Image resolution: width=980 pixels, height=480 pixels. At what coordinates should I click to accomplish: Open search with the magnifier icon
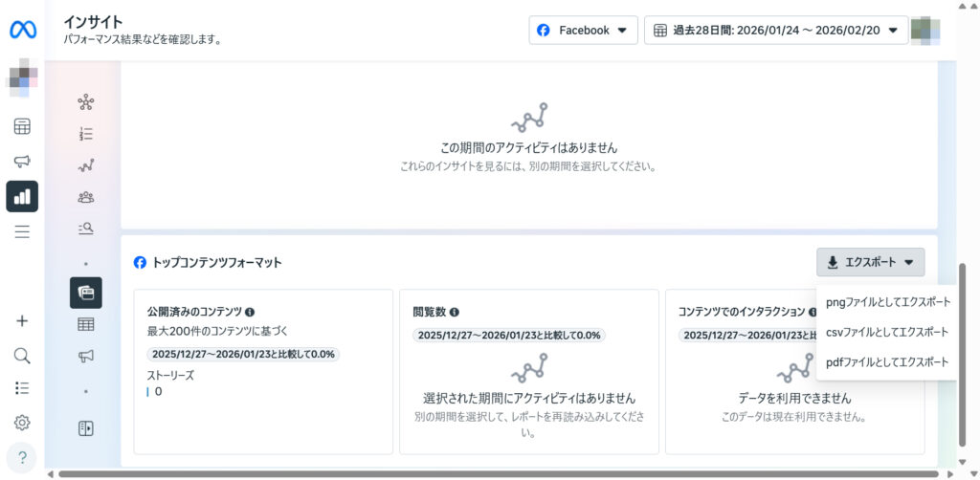coord(22,356)
